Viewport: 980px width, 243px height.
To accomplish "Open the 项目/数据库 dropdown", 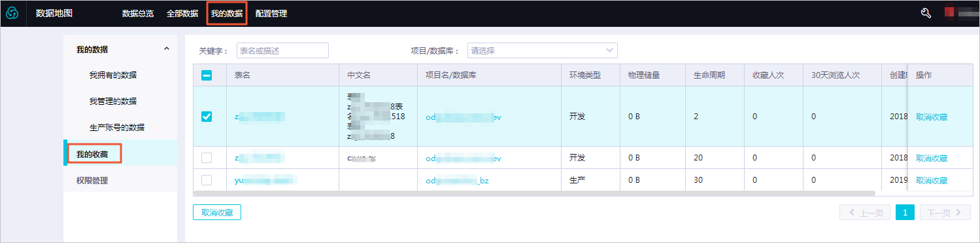I will [x=543, y=50].
